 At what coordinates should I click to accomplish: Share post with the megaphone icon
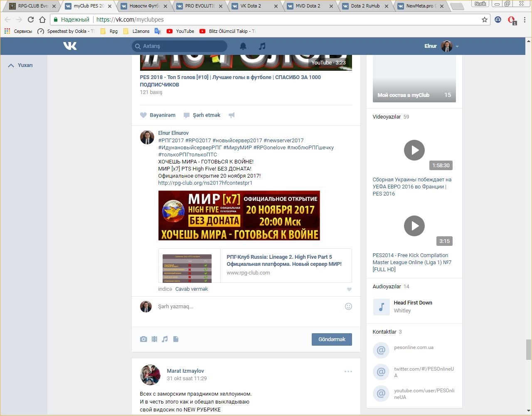(232, 115)
